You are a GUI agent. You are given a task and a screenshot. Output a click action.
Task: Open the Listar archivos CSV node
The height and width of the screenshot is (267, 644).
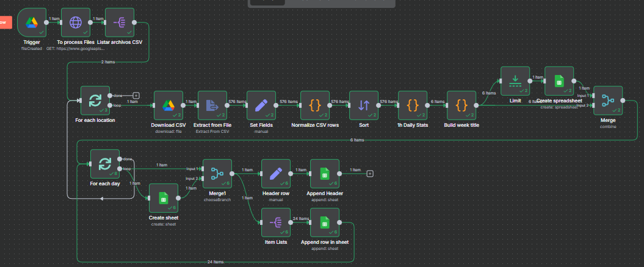[x=120, y=23]
